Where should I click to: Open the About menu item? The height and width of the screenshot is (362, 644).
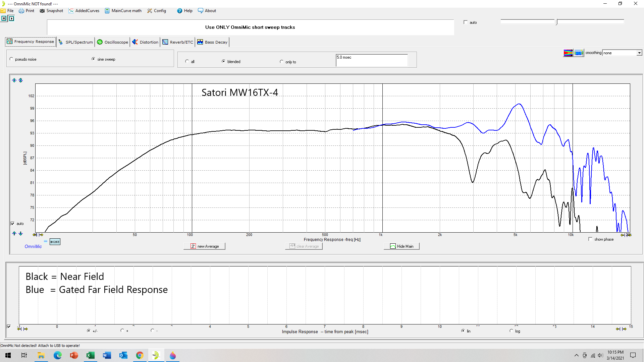[x=207, y=11]
